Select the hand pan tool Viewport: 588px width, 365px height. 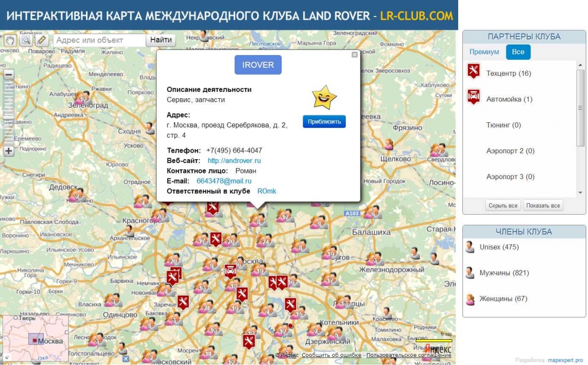click(x=10, y=40)
